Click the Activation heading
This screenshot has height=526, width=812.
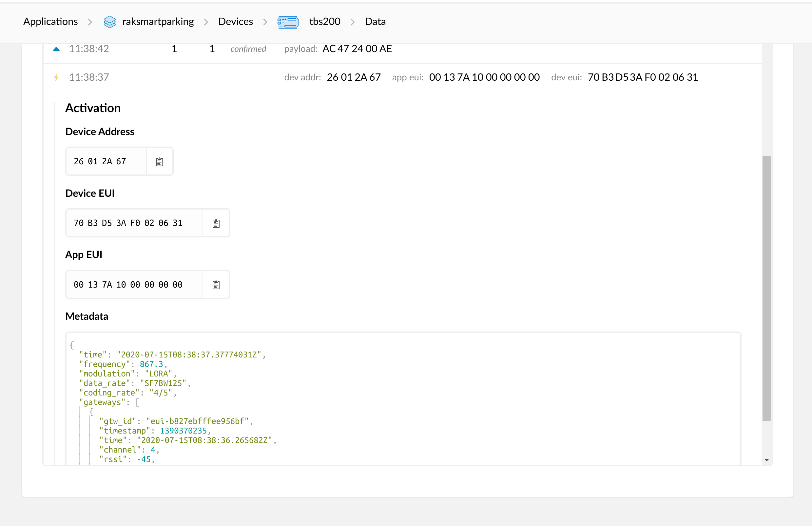[x=93, y=108]
